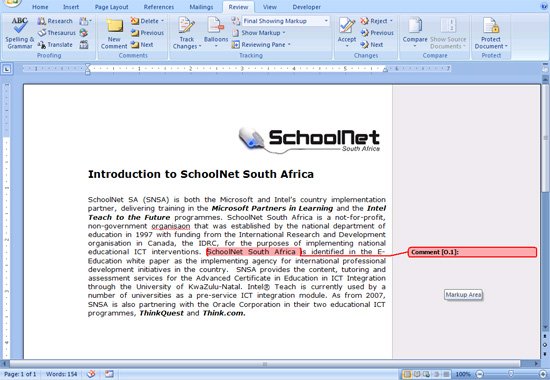Switch to the Mailings tab
Viewport: 550px width, 380px height.
tap(201, 7)
